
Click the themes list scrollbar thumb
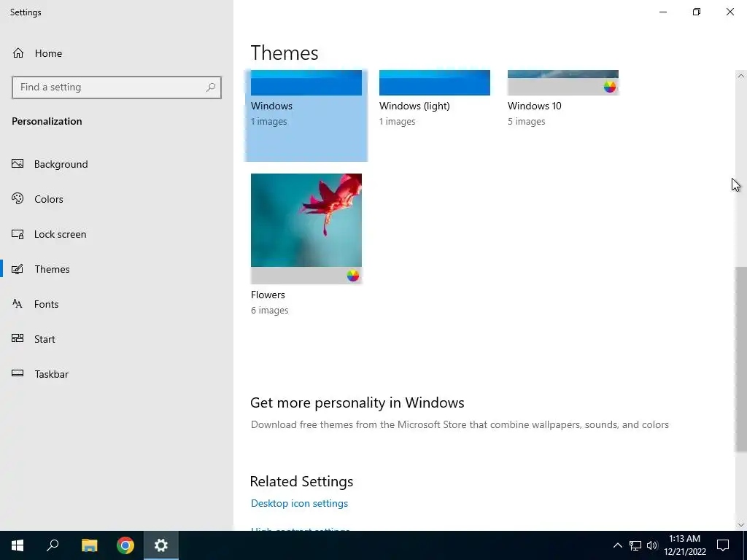[x=741, y=359]
